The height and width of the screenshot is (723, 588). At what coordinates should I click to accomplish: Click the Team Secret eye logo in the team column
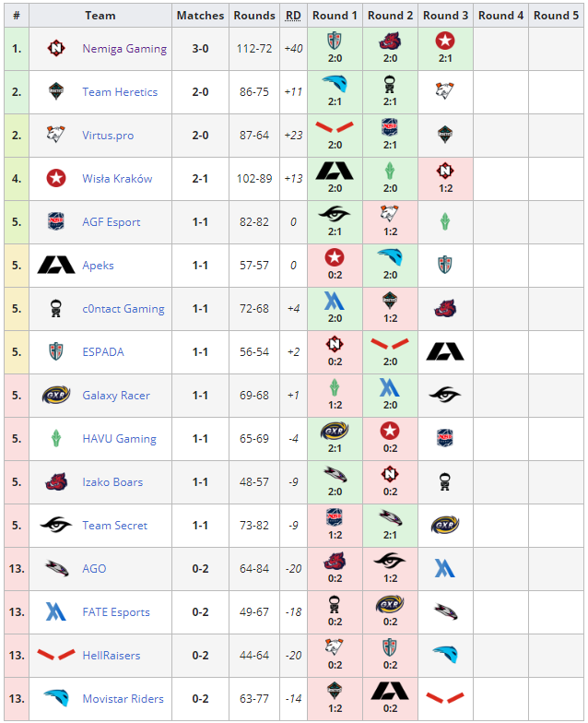(x=56, y=526)
